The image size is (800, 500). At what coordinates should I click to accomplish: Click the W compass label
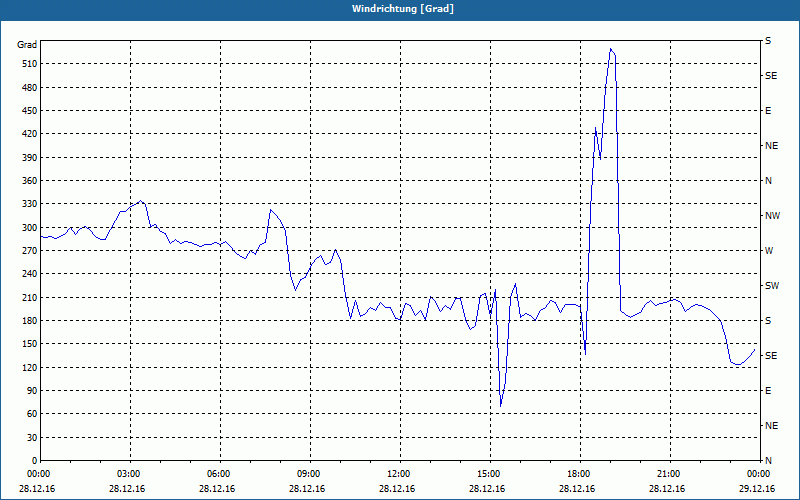click(769, 251)
